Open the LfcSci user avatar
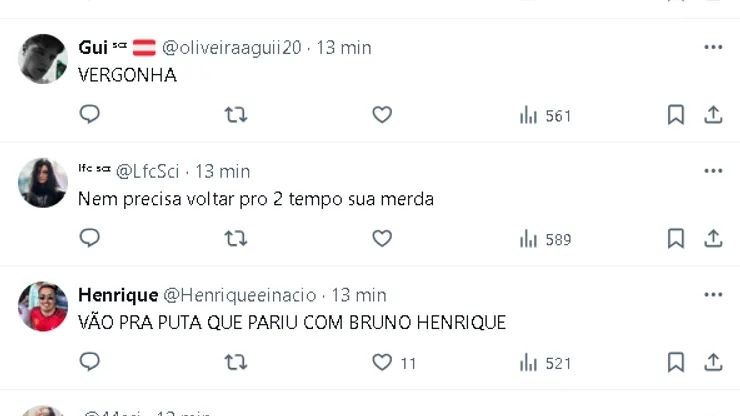 point(43,182)
